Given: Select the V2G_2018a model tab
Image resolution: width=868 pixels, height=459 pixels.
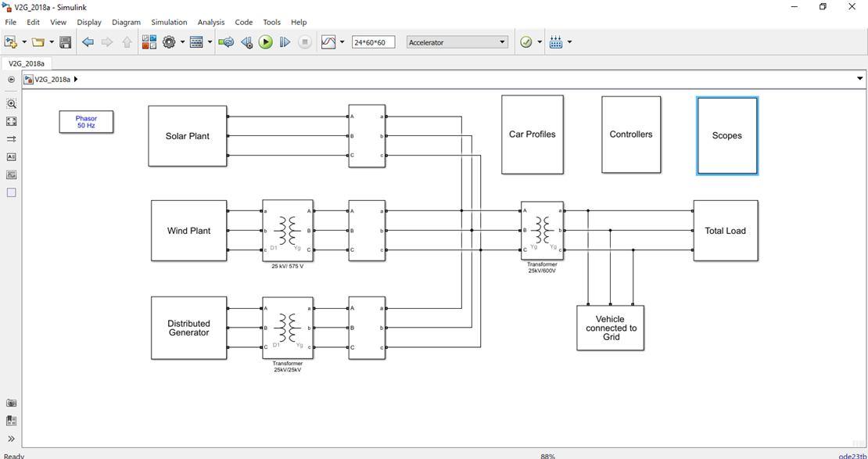Looking at the screenshot, I should (26, 63).
